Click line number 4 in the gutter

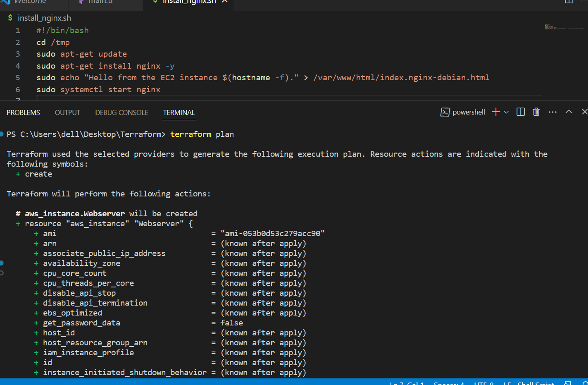pos(18,66)
